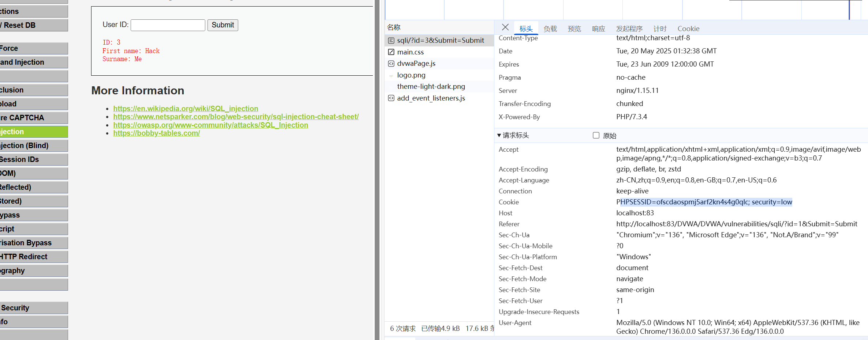Screen dimensions: 868x340
Task: Open the 预览 preview tab
Action: [x=574, y=29]
